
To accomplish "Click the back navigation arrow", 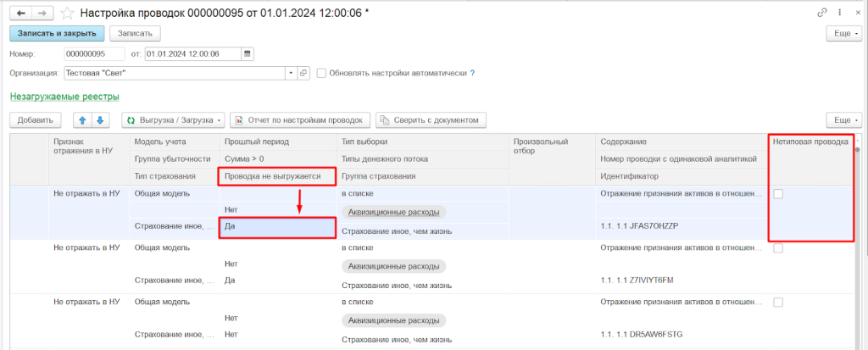I will click(21, 13).
